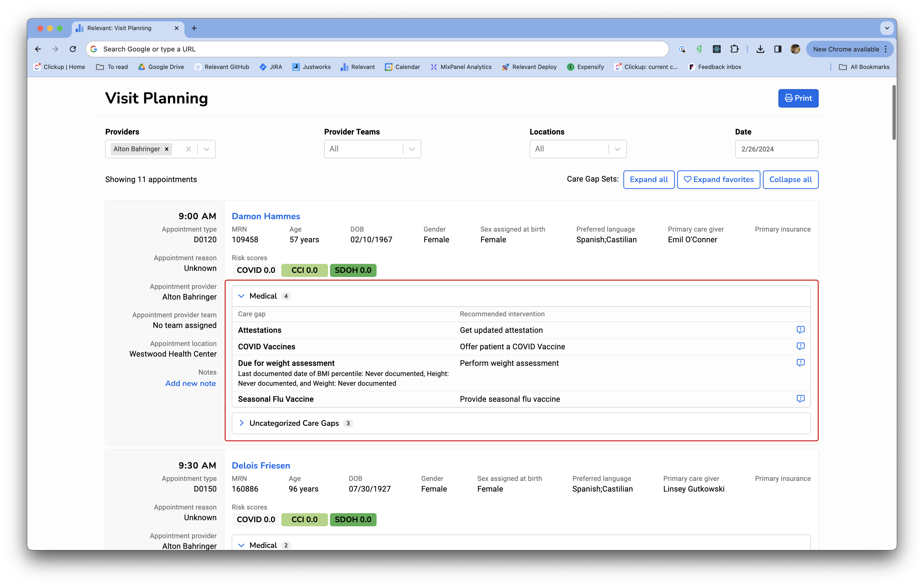Viewport: 924px width, 586px height.
Task: Open Locations dropdown
Action: coord(617,149)
